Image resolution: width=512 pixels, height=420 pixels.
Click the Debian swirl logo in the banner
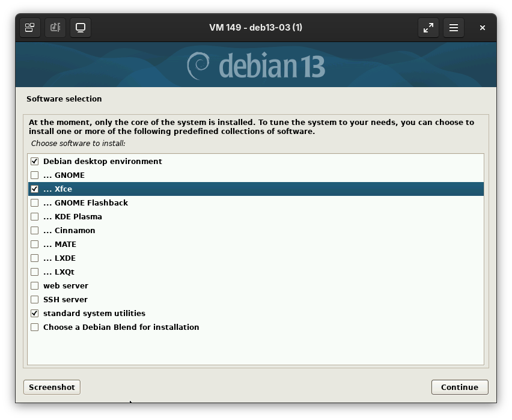click(x=198, y=65)
